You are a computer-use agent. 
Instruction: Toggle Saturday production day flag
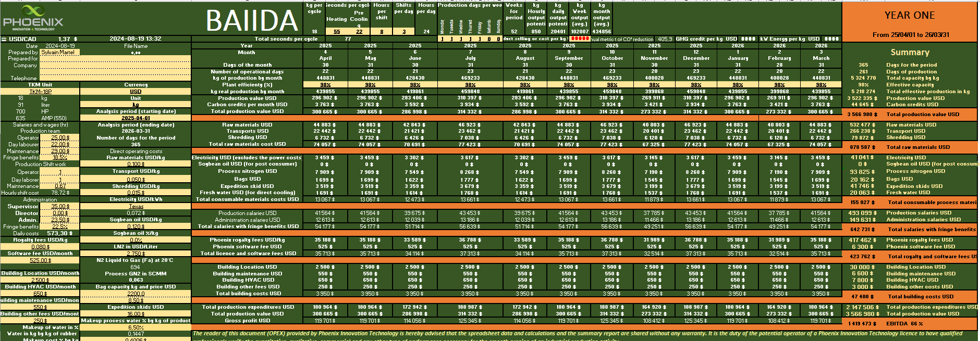coord(489,39)
